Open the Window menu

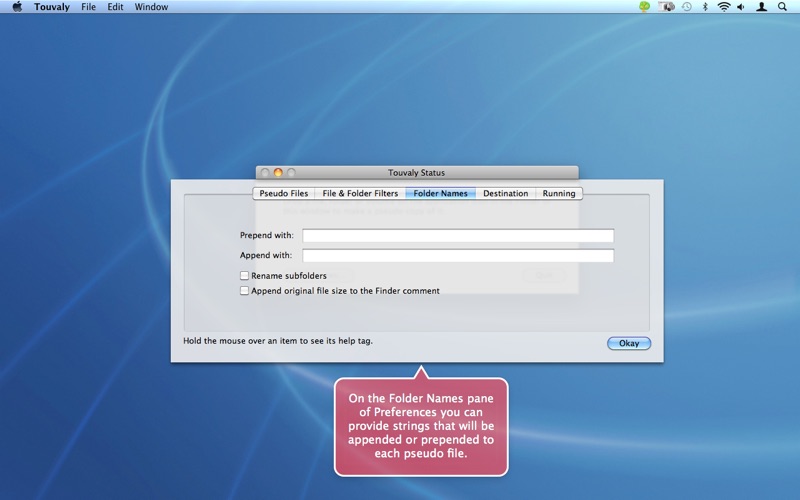[x=151, y=7]
